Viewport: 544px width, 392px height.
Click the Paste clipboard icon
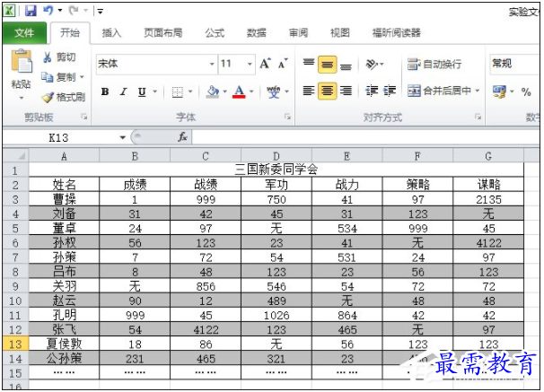[x=22, y=61]
